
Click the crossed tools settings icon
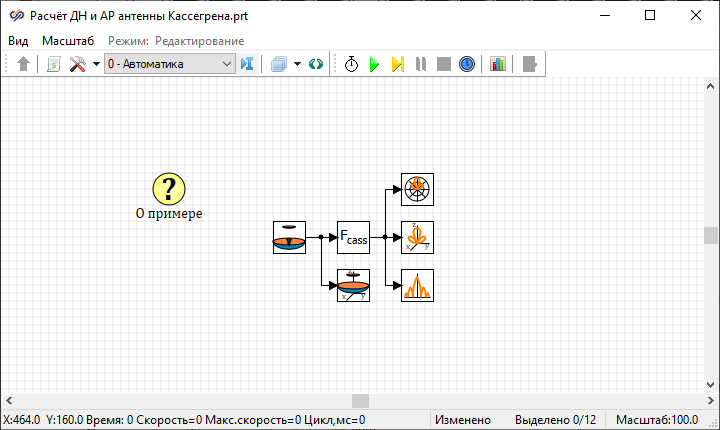click(x=77, y=64)
